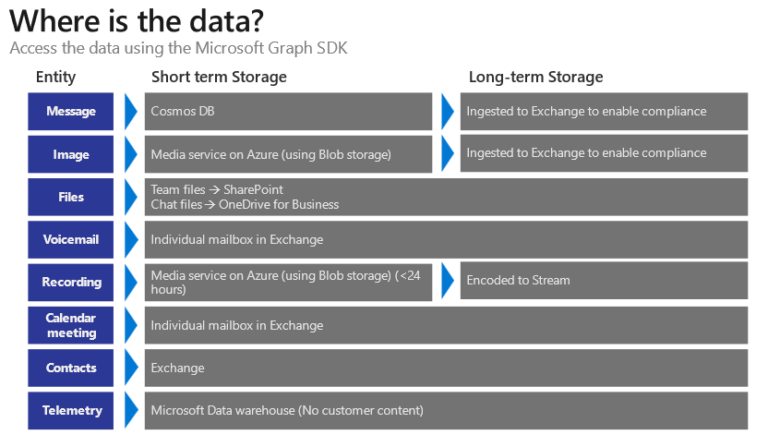Click the blue arrow next to Voicemail

130,240
